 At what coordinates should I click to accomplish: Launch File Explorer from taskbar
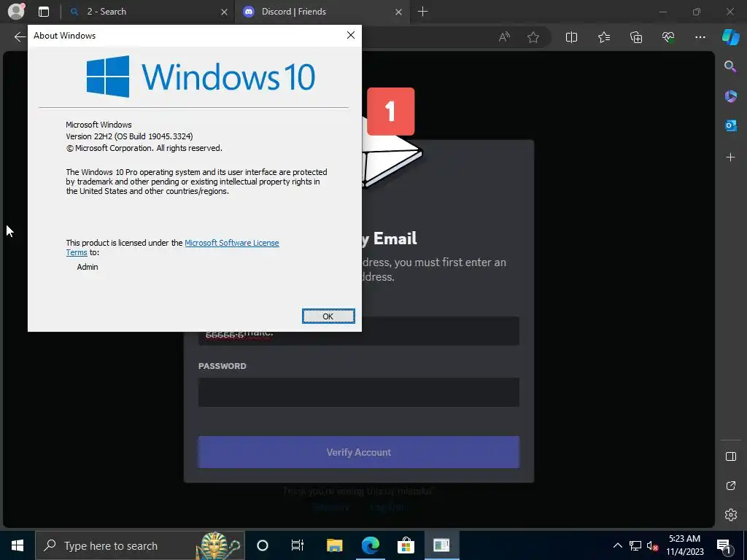[334, 545]
